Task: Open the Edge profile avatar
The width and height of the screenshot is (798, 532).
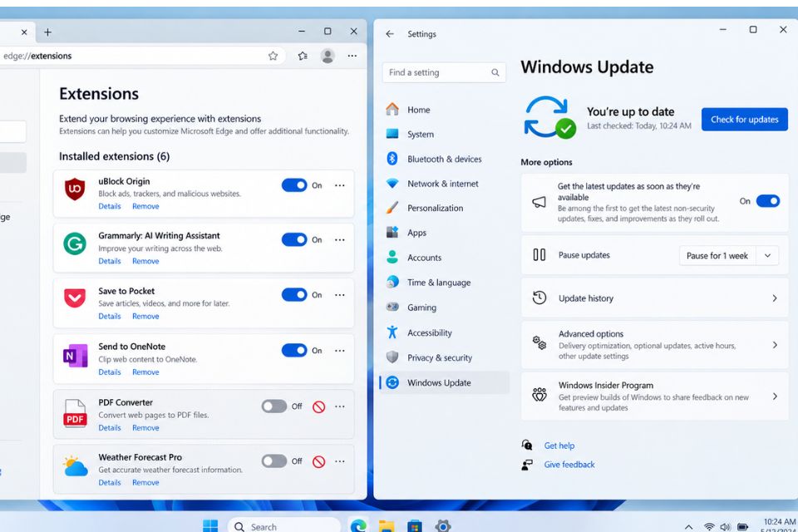Action: (328, 56)
